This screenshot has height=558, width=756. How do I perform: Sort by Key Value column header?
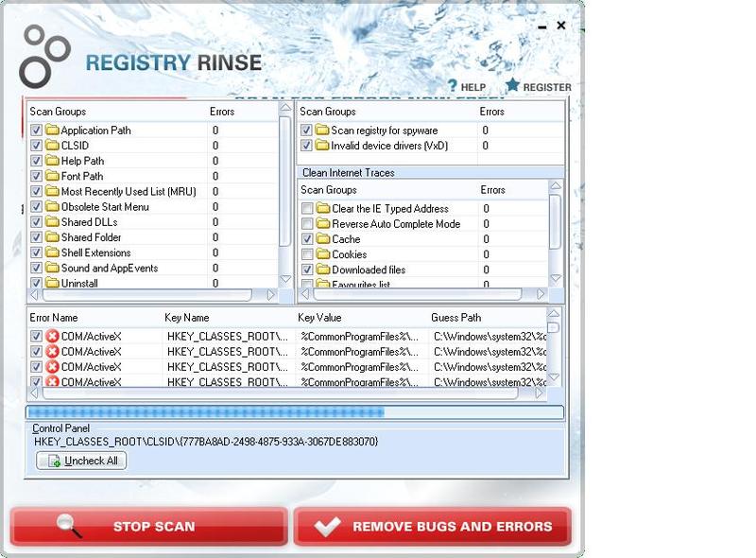click(x=319, y=318)
